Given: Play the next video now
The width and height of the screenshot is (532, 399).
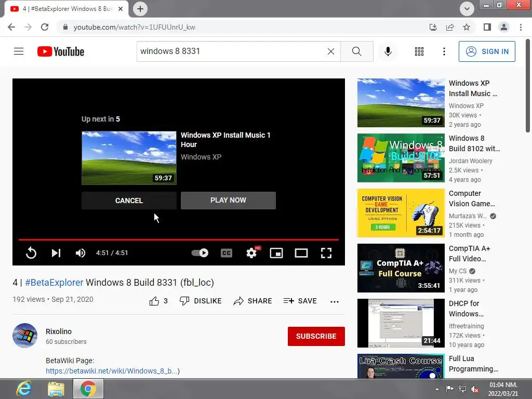Looking at the screenshot, I should click(x=229, y=200).
